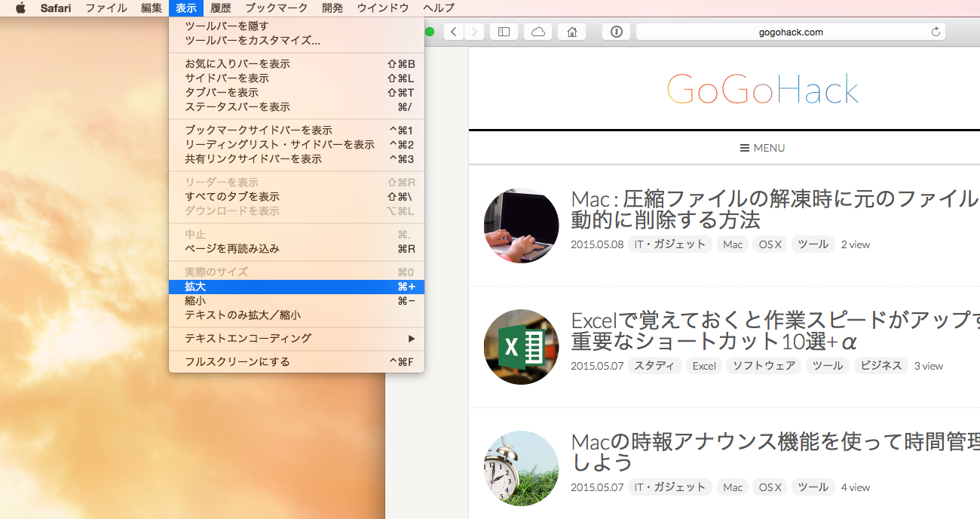Image resolution: width=980 pixels, height=519 pixels.
Task: Click OS X tag on first article
Action: pos(770,244)
